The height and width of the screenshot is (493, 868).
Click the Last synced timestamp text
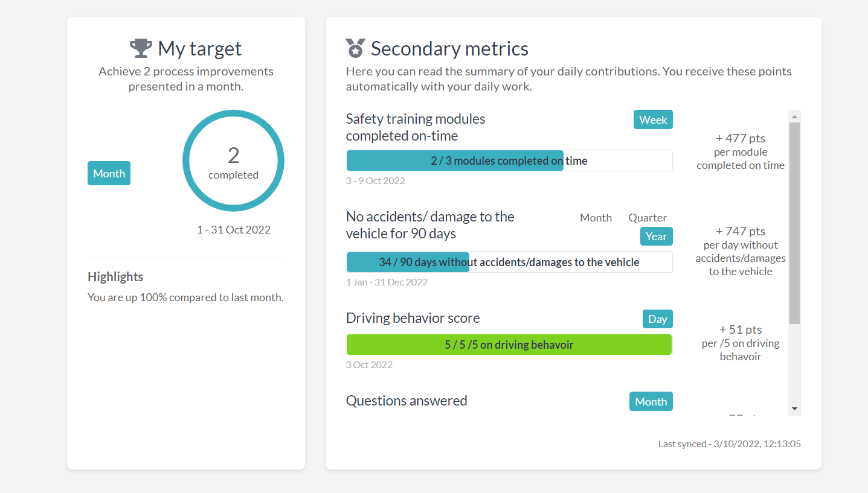729,444
